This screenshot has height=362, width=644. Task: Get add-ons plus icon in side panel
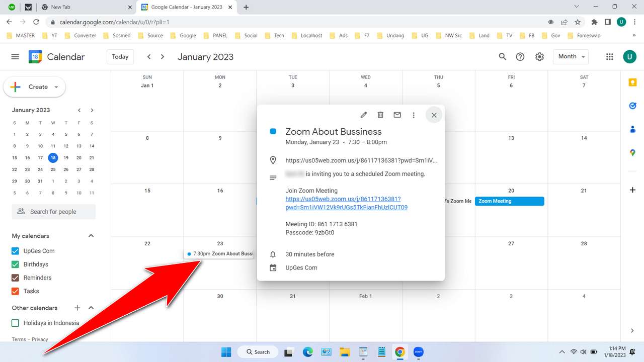tap(632, 190)
